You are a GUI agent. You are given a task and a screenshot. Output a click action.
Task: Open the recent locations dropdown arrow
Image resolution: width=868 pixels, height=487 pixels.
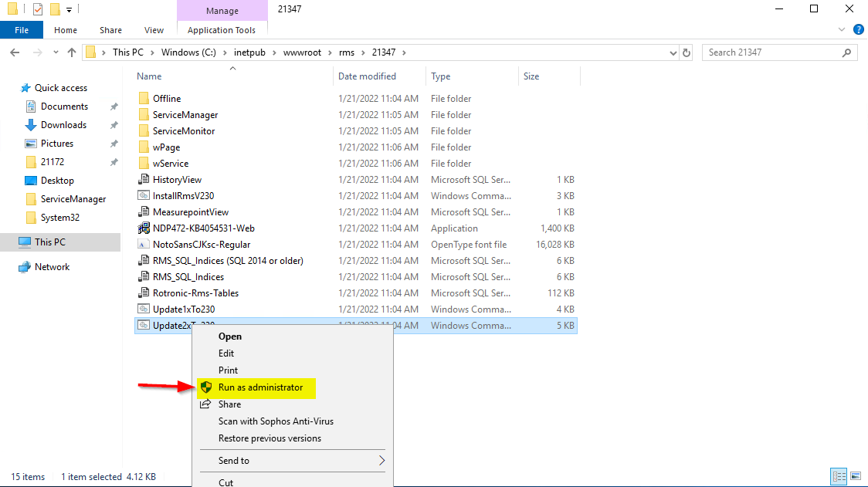pos(56,52)
